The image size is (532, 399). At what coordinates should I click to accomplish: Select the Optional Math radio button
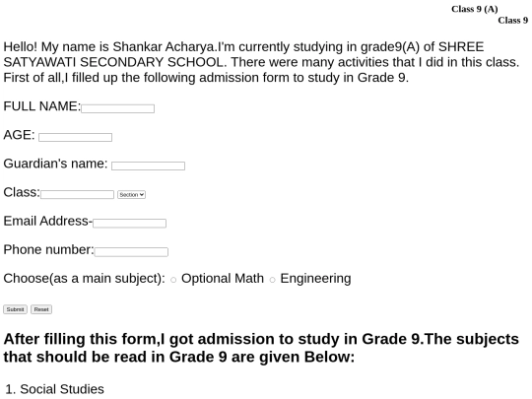tap(173, 280)
